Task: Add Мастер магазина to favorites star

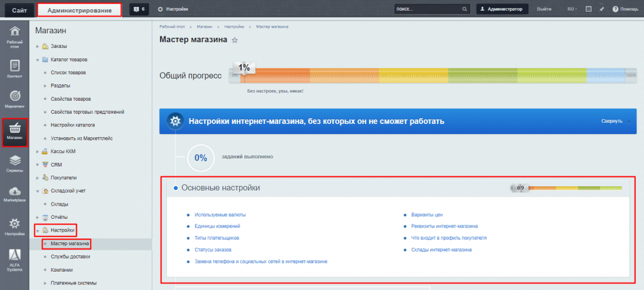Action: tap(235, 40)
